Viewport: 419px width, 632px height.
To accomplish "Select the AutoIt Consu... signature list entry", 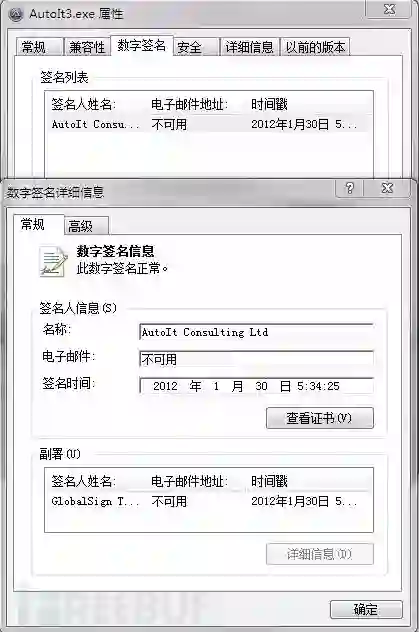I will point(209,124).
